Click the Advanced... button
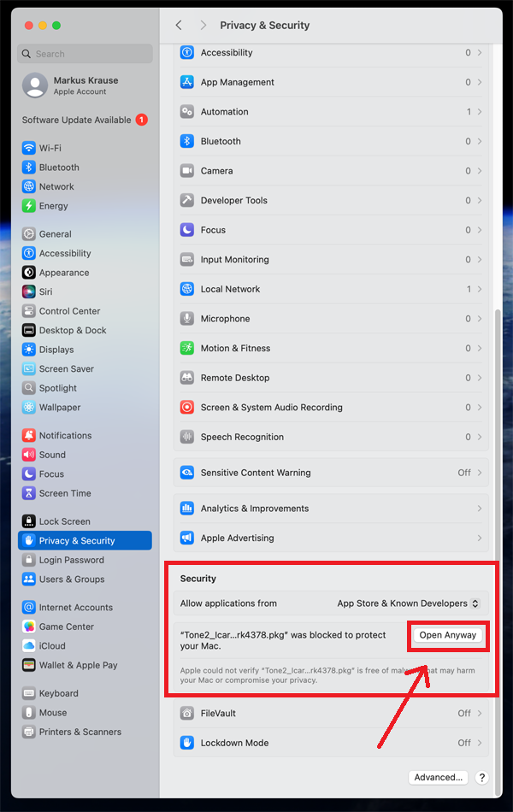513x812 pixels. (x=439, y=777)
